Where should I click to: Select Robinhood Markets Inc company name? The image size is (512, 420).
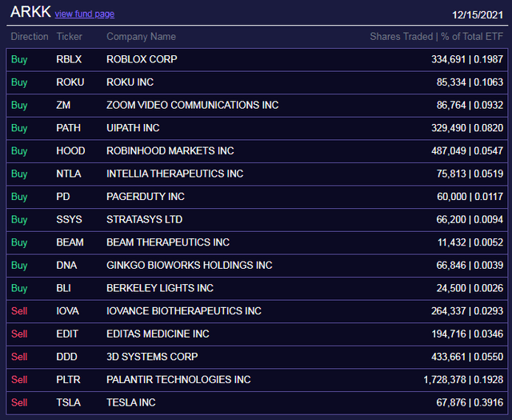tap(170, 150)
